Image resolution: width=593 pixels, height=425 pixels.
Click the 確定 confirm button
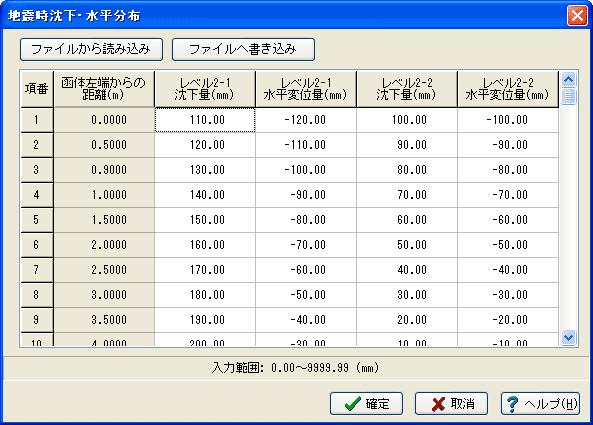[x=366, y=403]
